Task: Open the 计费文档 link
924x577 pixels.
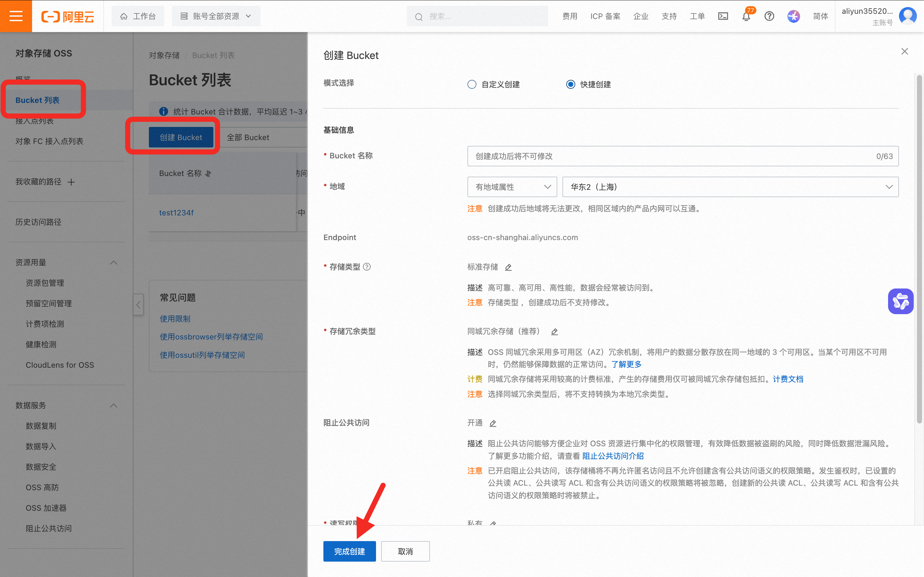Action: point(788,379)
